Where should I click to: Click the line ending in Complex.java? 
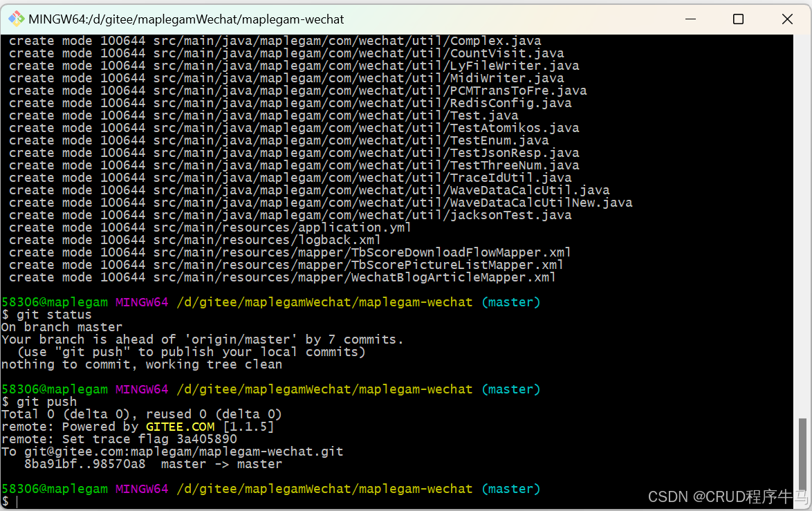(x=275, y=41)
